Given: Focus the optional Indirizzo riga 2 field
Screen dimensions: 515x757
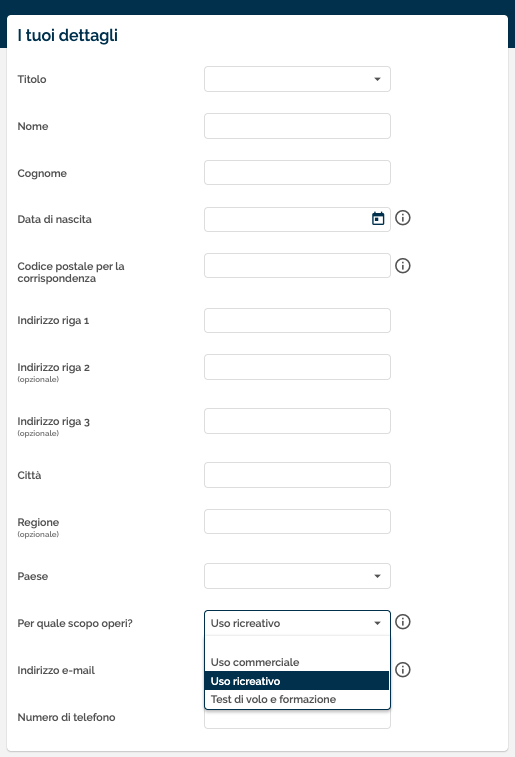Looking at the screenshot, I should [297, 367].
